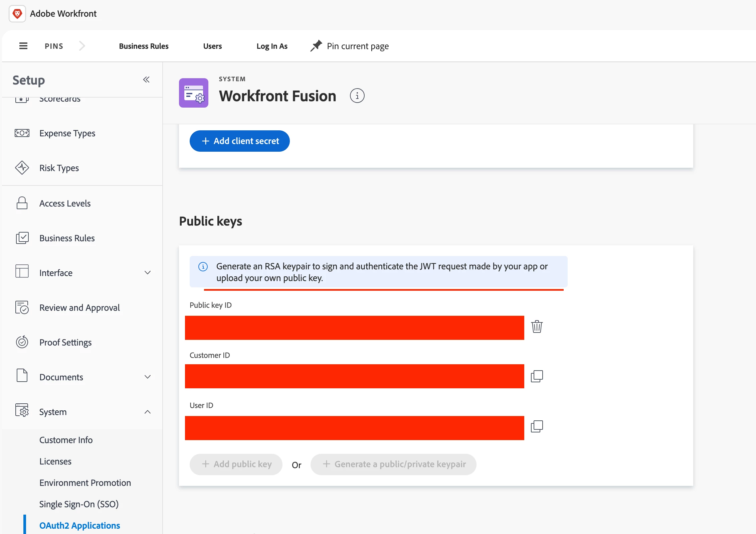Click the Workfront Fusion purple app icon
The height and width of the screenshot is (534, 756).
pos(194,93)
